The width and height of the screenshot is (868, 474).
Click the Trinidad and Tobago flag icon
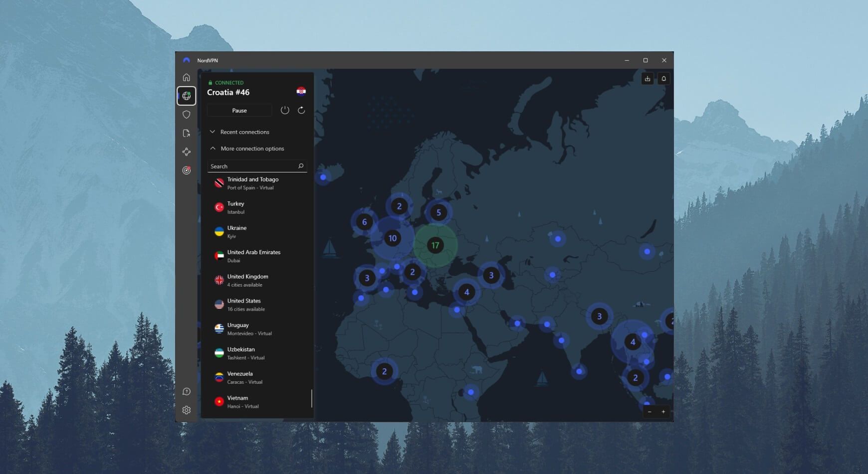coord(219,183)
